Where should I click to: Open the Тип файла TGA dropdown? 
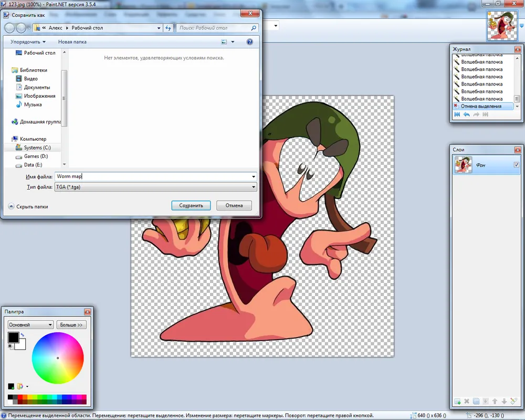[x=254, y=187]
